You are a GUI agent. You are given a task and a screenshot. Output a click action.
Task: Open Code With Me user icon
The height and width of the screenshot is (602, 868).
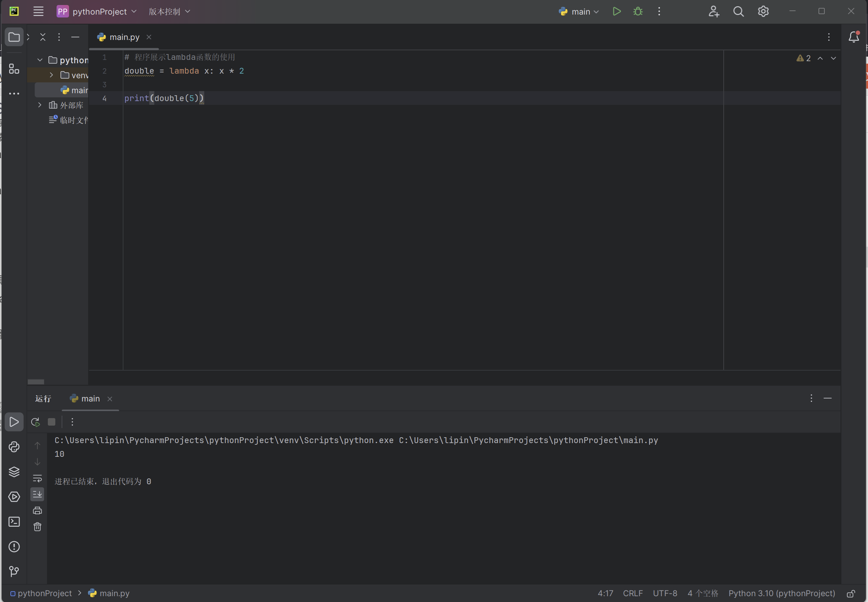714,11
